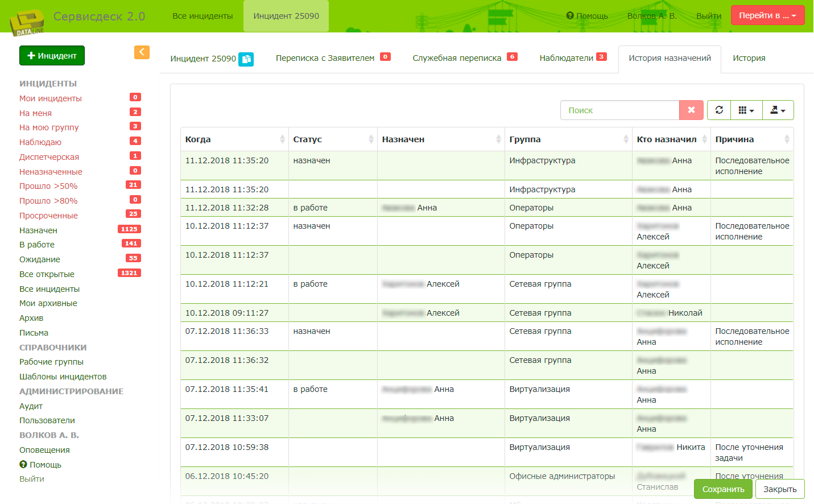Open the Перейти в dropdown

(x=767, y=15)
